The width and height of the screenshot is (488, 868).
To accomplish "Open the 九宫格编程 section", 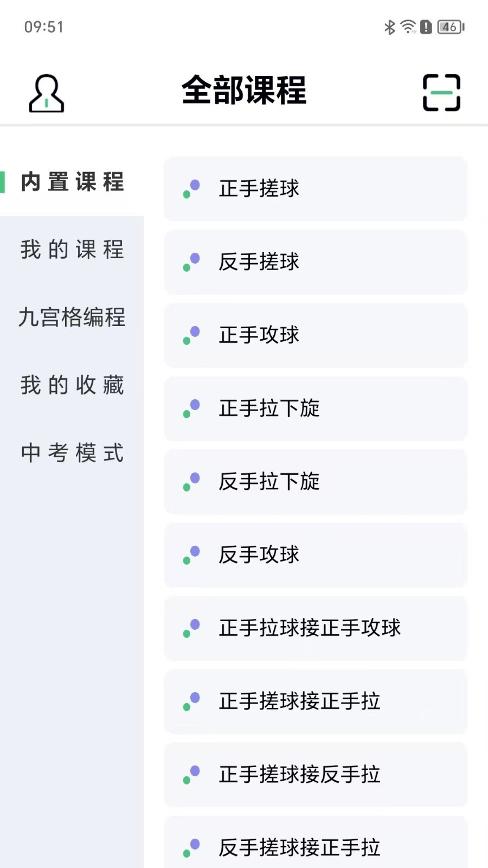I will tap(73, 318).
